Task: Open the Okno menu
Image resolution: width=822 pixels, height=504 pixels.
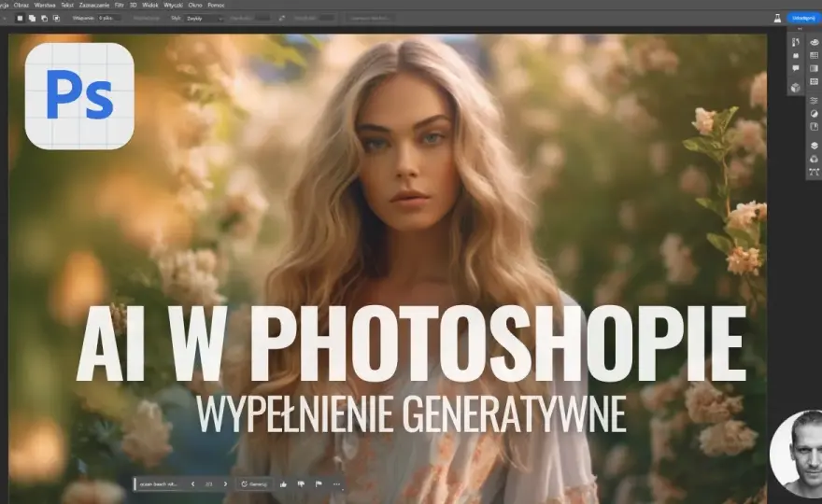Action: [x=195, y=6]
